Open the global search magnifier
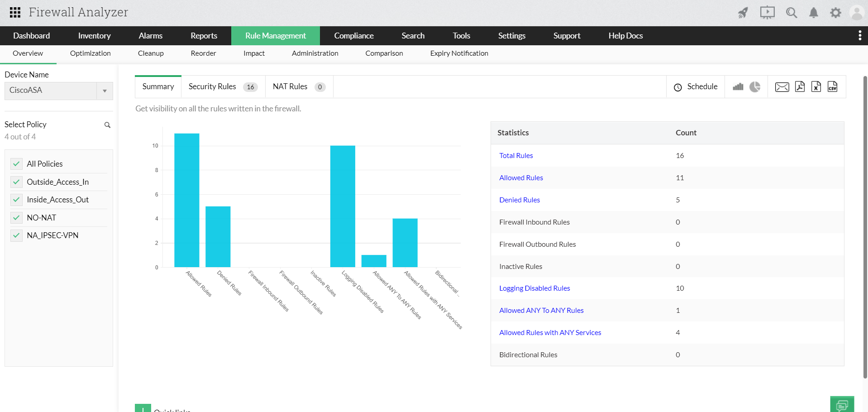 [791, 12]
